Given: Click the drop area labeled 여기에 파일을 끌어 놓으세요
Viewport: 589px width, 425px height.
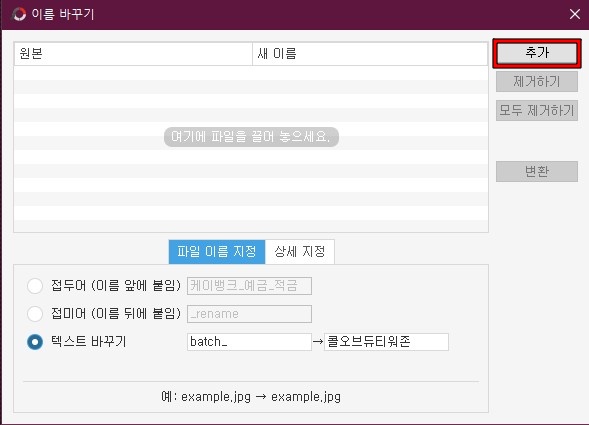Looking at the screenshot, I should tap(251, 137).
